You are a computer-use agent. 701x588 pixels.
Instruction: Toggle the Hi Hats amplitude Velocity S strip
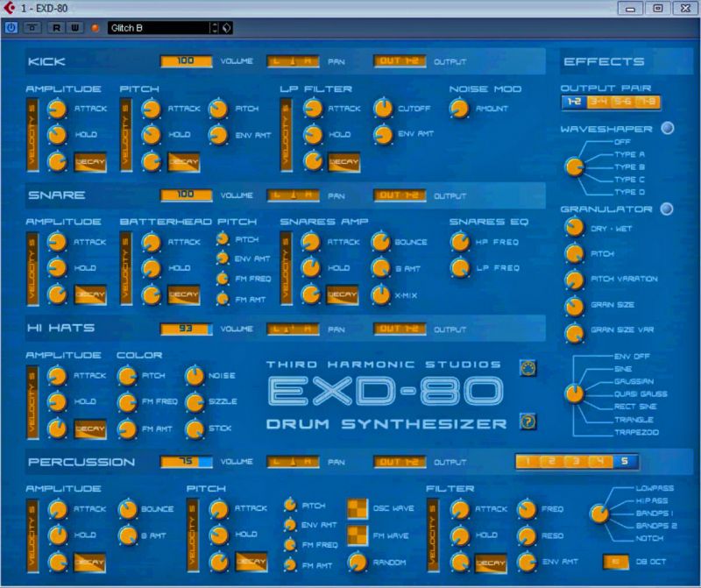coord(32,402)
